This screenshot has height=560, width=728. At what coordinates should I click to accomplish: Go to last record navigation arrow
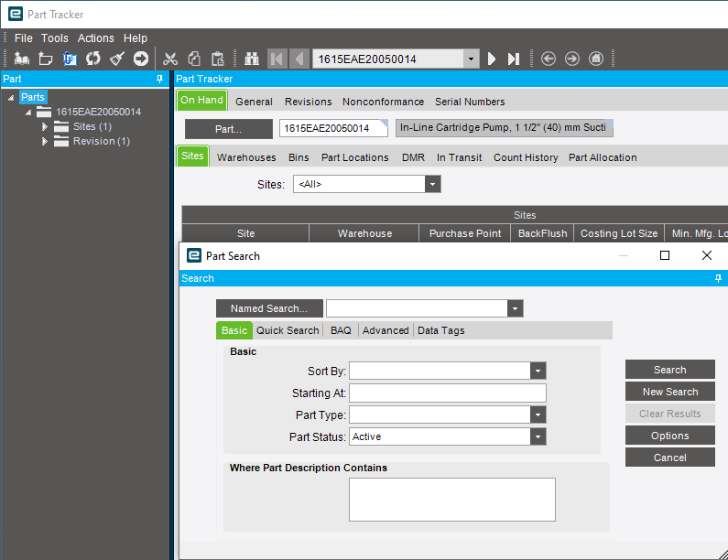pyautogui.click(x=514, y=59)
